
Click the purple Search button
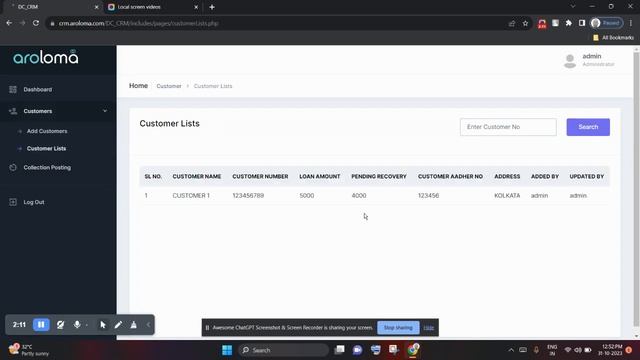click(588, 127)
